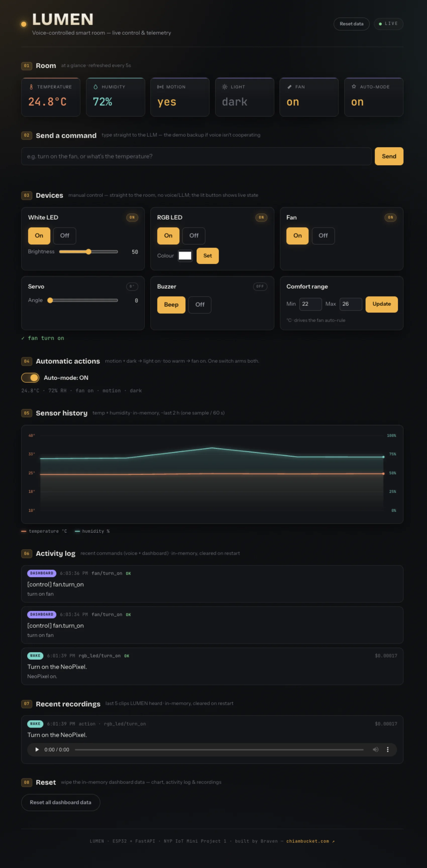Screen dimensions: 427x868
Task: Switch the Fan on in Devices
Action: click(x=297, y=236)
